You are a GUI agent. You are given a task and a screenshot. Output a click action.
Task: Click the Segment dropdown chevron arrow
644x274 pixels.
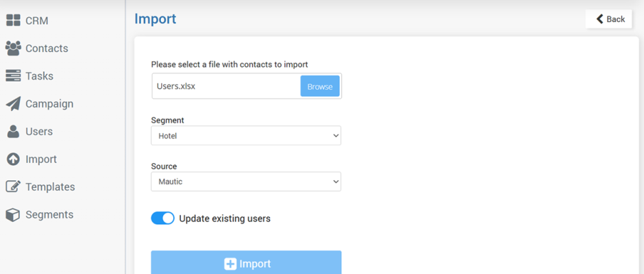tap(336, 136)
